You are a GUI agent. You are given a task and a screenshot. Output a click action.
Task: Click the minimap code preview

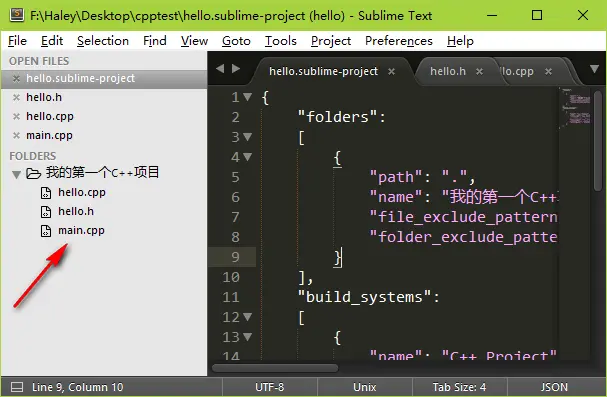576,108
